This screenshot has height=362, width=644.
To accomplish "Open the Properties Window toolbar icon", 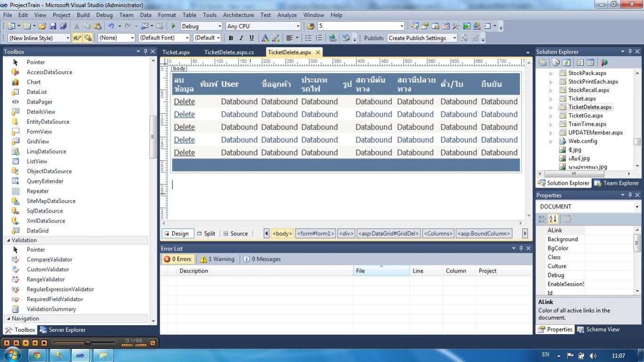I will [x=425, y=26].
